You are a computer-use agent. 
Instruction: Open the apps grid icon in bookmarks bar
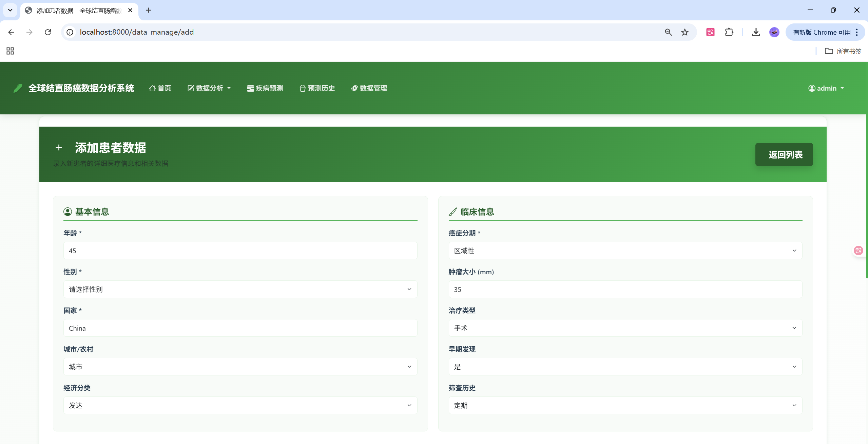[x=10, y=51]
